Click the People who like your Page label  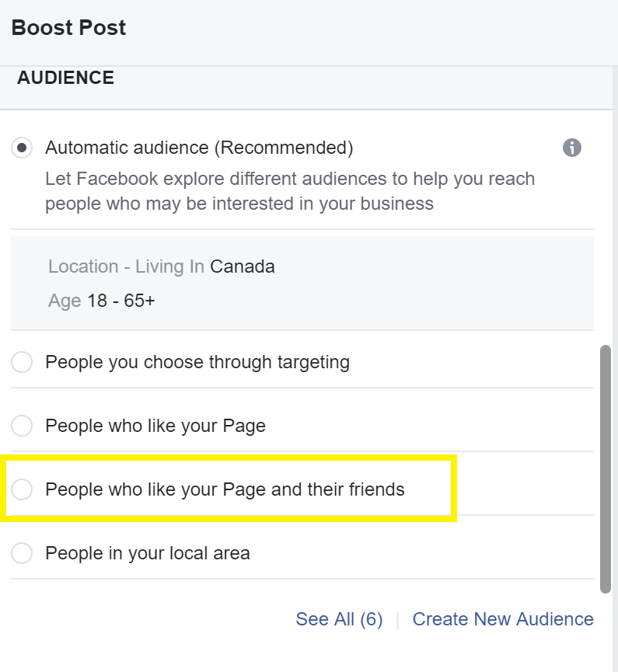coord(155,426)
